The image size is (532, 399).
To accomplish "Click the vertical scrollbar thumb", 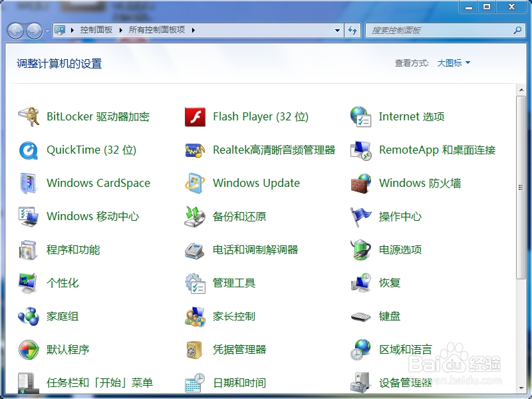I will point(521,188).
